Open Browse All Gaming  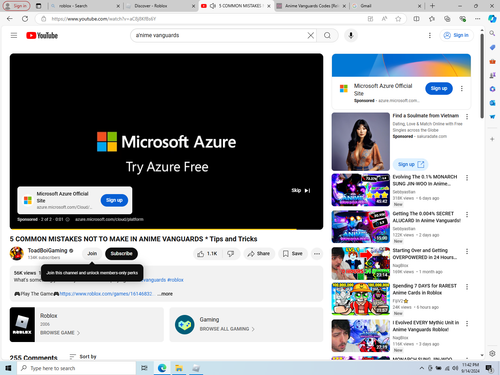pyautogui.click(x=227, y=329)
